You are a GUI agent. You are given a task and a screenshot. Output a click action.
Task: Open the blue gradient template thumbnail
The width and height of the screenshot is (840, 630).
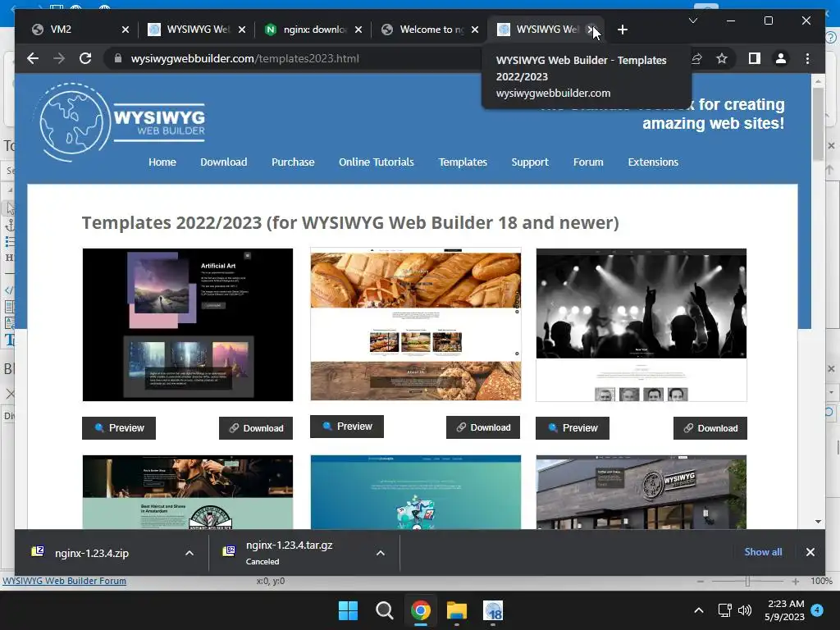coord(416,492)
